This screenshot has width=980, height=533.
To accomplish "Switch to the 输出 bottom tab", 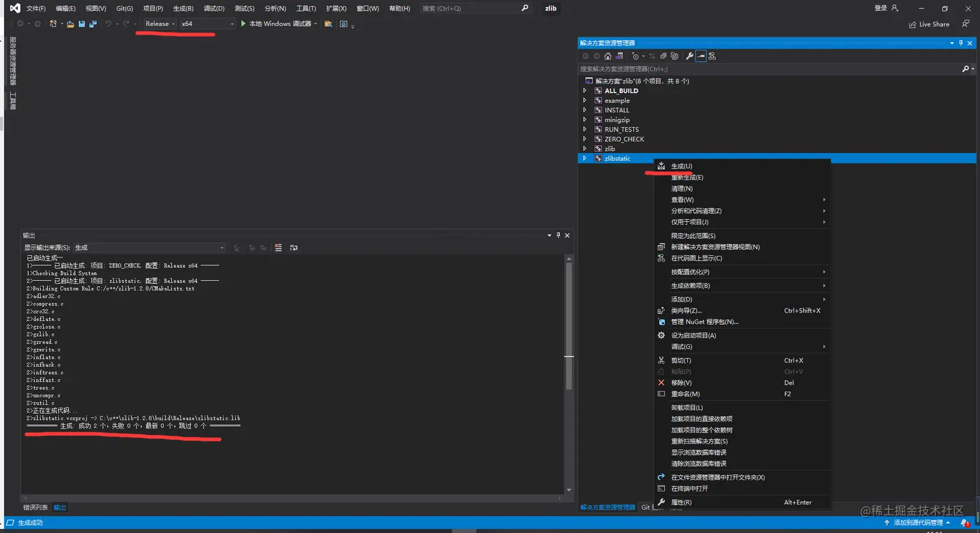I will [x=60, y=508].
